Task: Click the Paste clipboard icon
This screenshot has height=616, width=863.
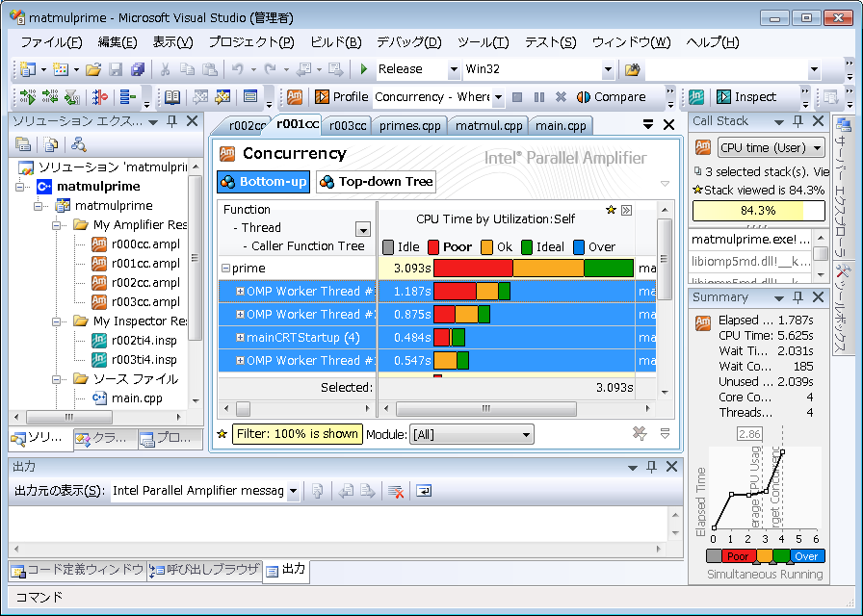Action: click(210, 69)
